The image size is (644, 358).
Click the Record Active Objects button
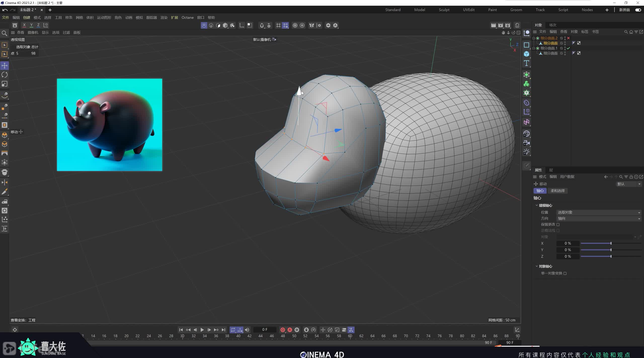pos(283,330)
